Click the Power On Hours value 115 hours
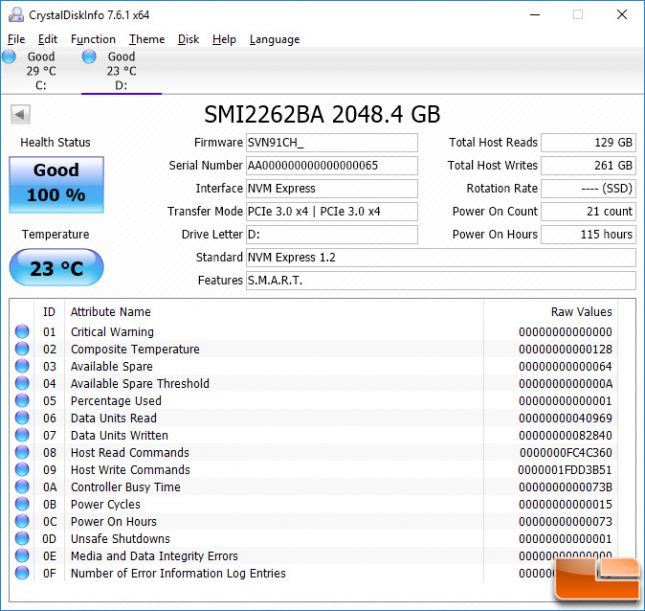Image resolution: width=645 pixels, height=611 pixels. [588, 235]
